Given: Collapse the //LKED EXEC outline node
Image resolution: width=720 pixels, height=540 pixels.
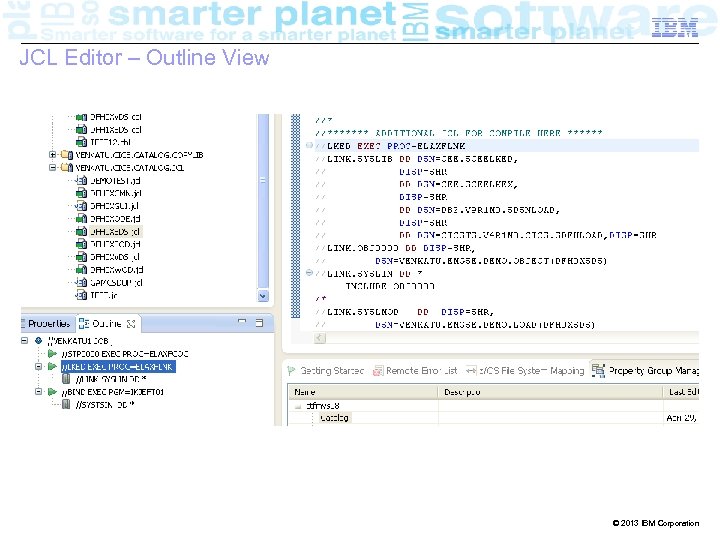Looking at the screenshot, I should tap(39, 366).
